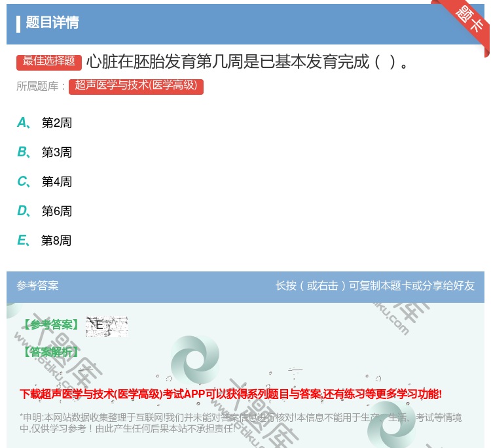Choose option E 第8周
The width and height of the screenshot is (491, 448).
click(x=44, y=240)
